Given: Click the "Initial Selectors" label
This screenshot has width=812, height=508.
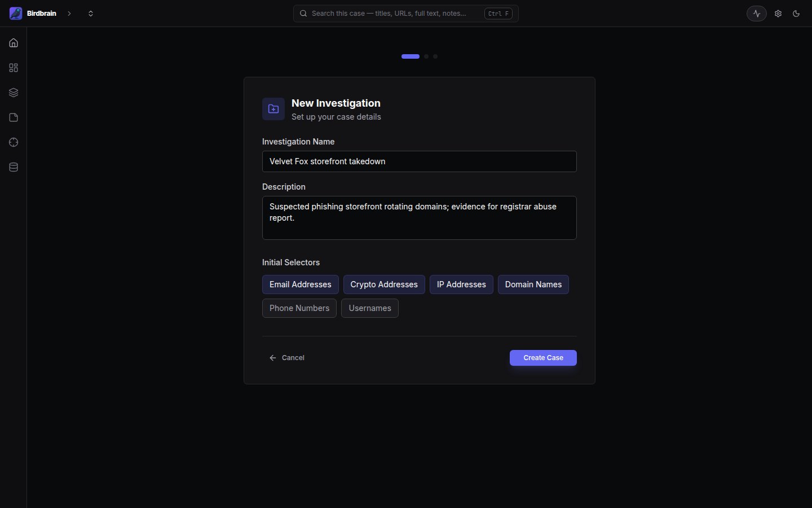Looking at the screenshot, I should (291, 262).
